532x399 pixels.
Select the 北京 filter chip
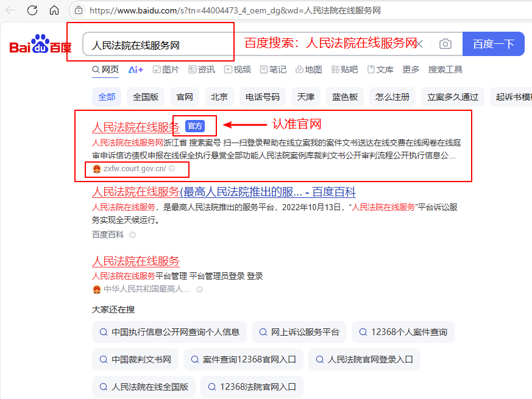(x=219, y=97)
